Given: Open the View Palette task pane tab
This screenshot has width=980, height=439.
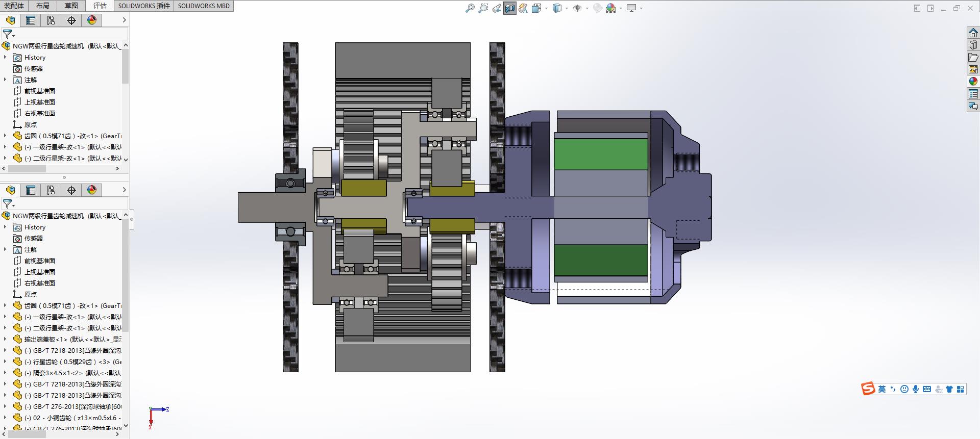Looking at the screenshot, I should click(973, 69).
